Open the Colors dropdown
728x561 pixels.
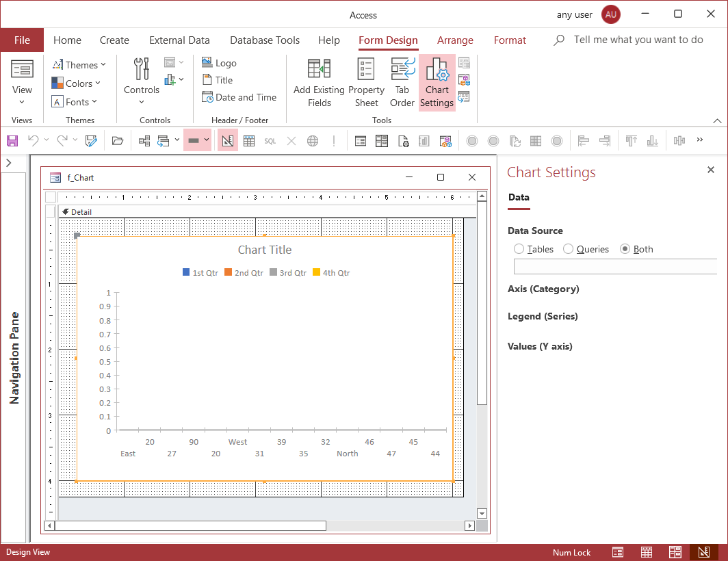point(77,83)
